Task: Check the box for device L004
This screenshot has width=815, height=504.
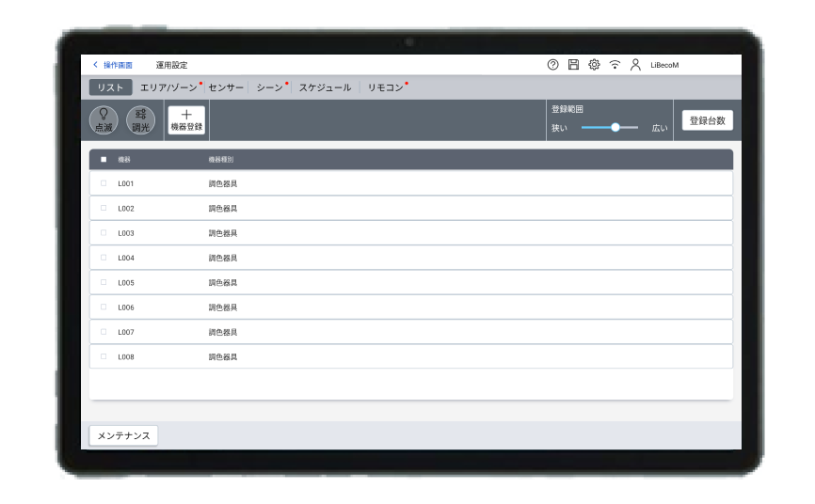Action: pyautogui.click(x=104, y=258)
